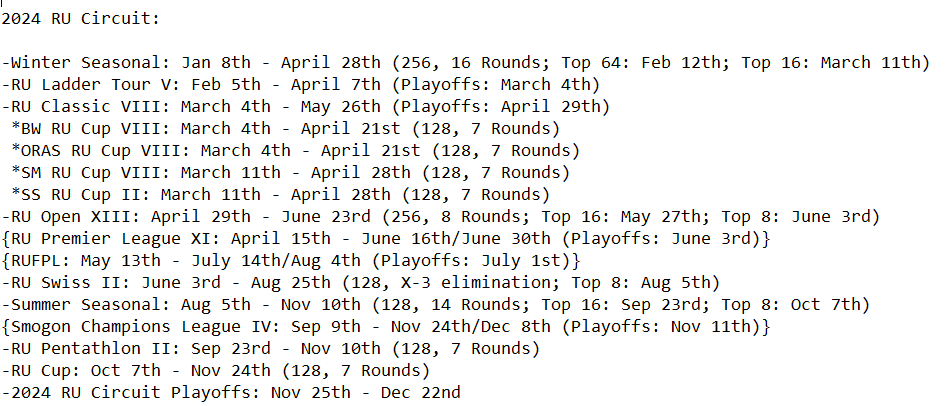The image size is (946, 406).
Task: Click the 'RU Pentathlon II' entry
Action: (x=270, y=349)
